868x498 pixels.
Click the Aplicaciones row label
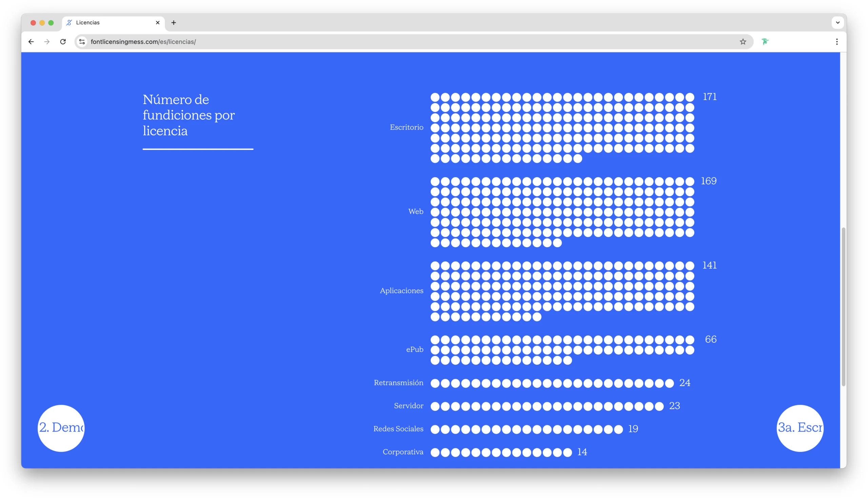401,290
